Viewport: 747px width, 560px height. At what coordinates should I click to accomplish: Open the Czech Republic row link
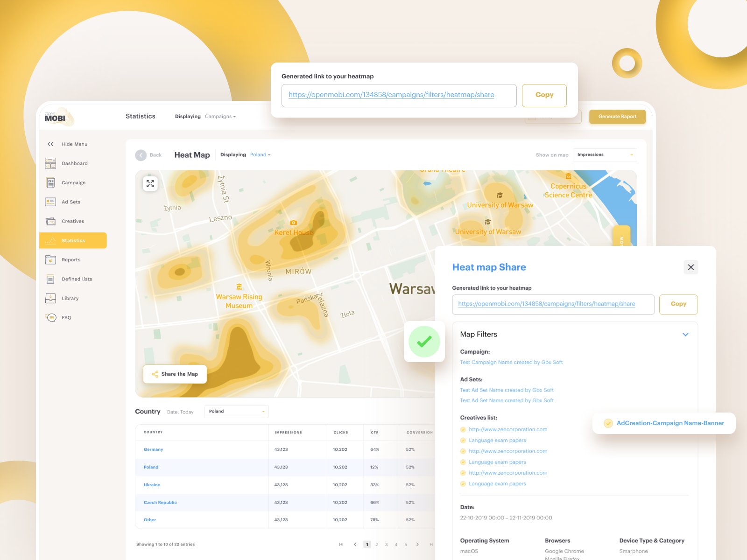point(160,503)
